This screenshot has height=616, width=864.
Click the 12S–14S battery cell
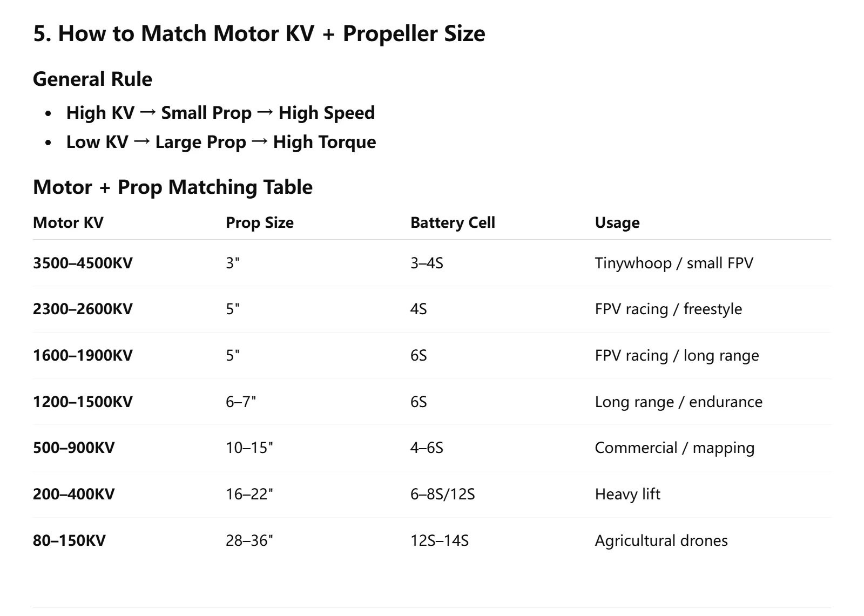click(x=440, y=541)
